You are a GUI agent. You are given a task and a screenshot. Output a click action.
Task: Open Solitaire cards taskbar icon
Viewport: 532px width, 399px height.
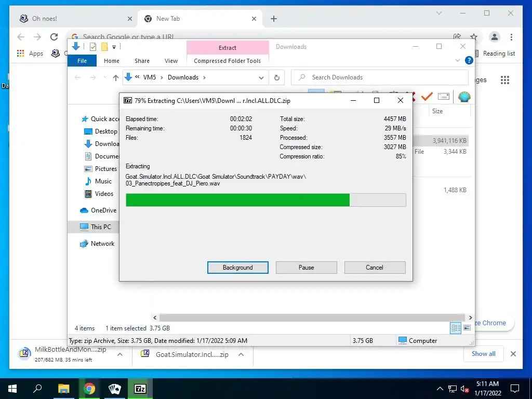tap(115, 389)
